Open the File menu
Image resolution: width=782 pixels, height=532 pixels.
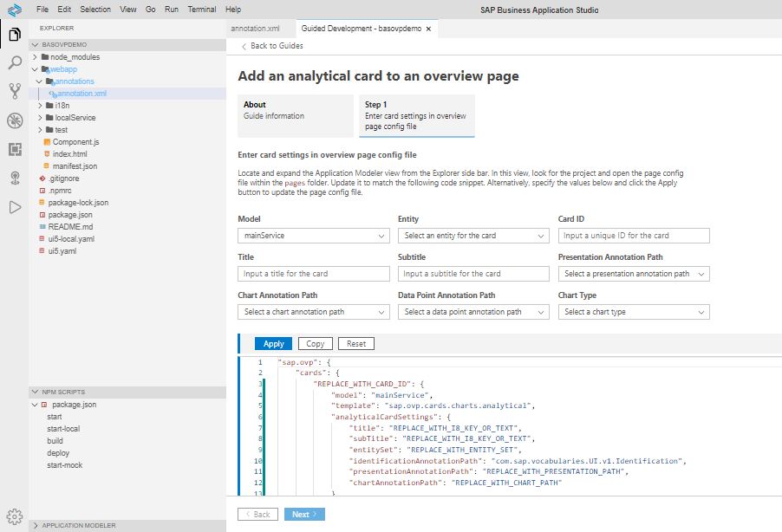point(42,10)
